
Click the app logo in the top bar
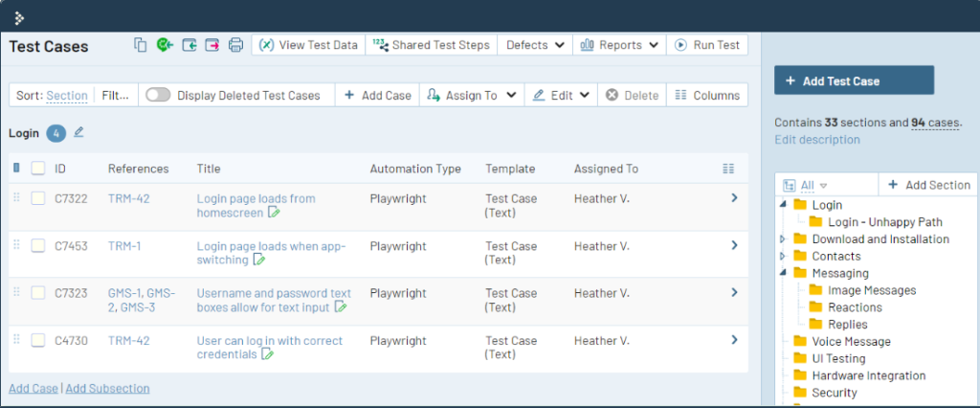click(x=19, y=18)
